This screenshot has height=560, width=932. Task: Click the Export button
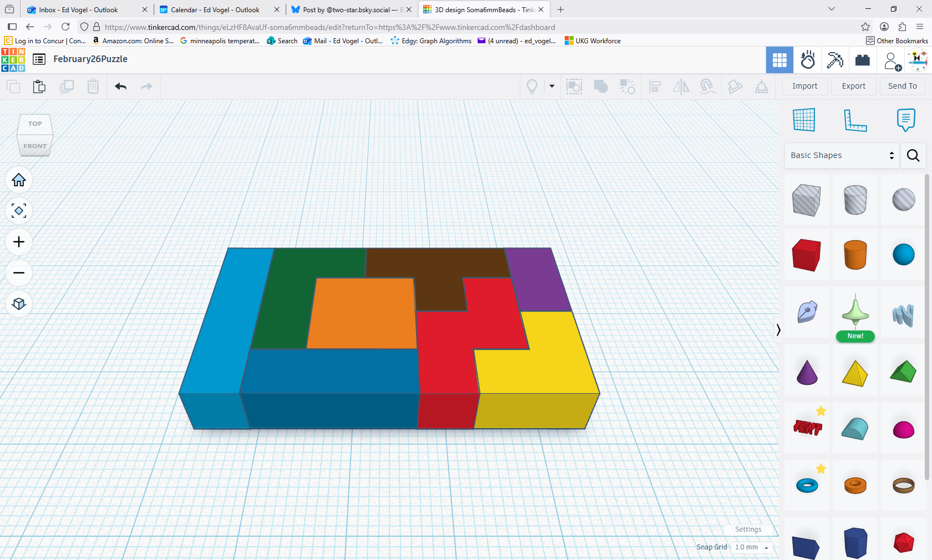[853, 86]
